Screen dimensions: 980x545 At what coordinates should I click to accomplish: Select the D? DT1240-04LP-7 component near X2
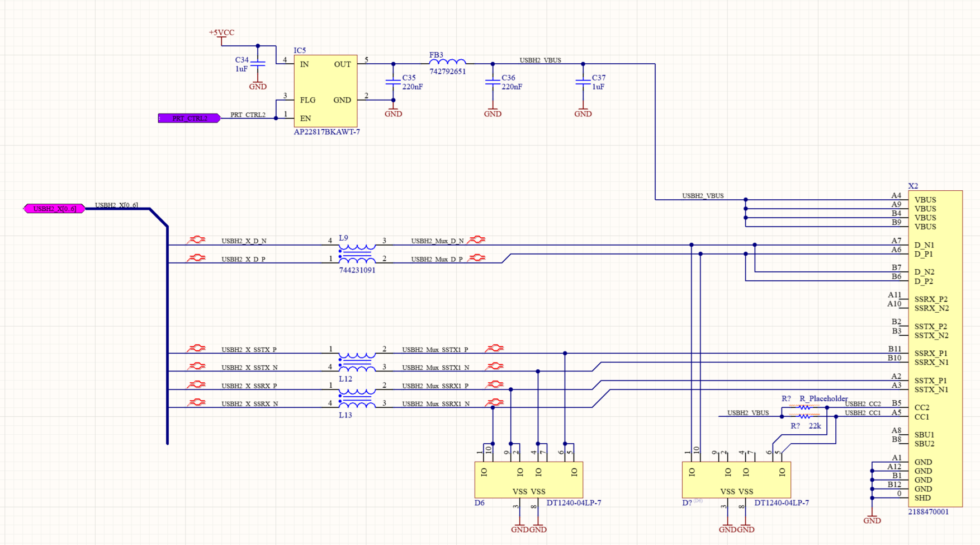736,480
